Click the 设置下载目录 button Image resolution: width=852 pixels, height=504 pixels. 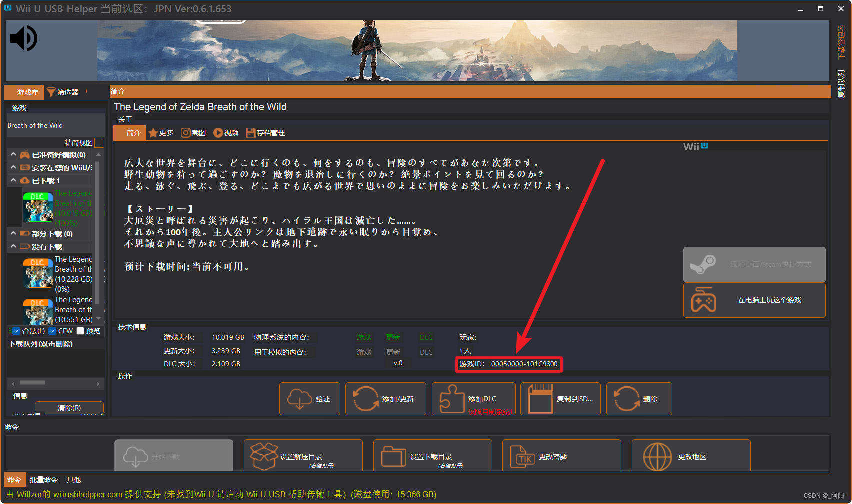[x=433, y=455]
